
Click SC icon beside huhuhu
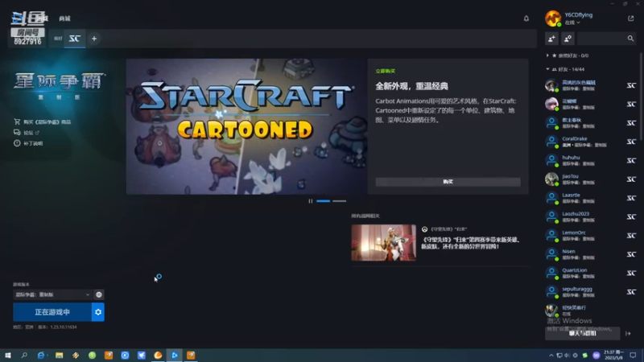coord(631,160)
